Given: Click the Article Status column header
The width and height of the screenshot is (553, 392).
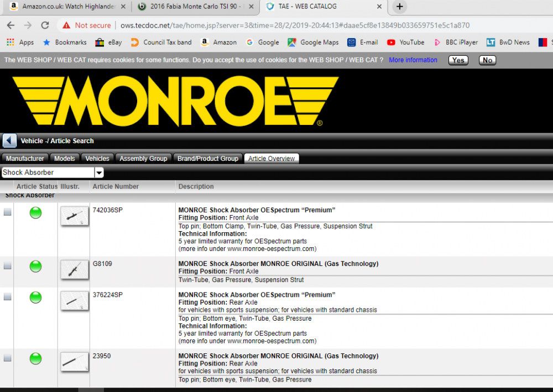Looking at the screenshot, I should click(36, 186).
